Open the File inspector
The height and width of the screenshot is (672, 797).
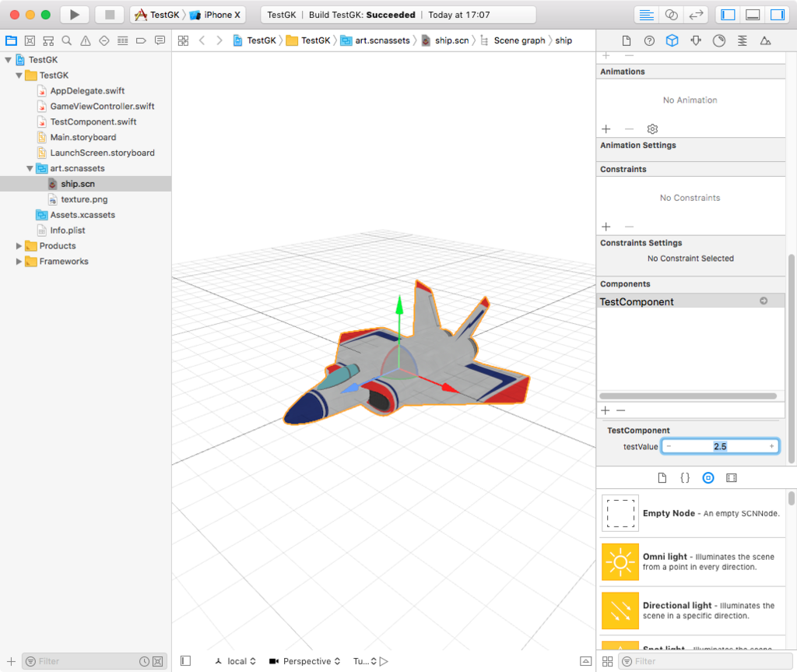(627, 40)
